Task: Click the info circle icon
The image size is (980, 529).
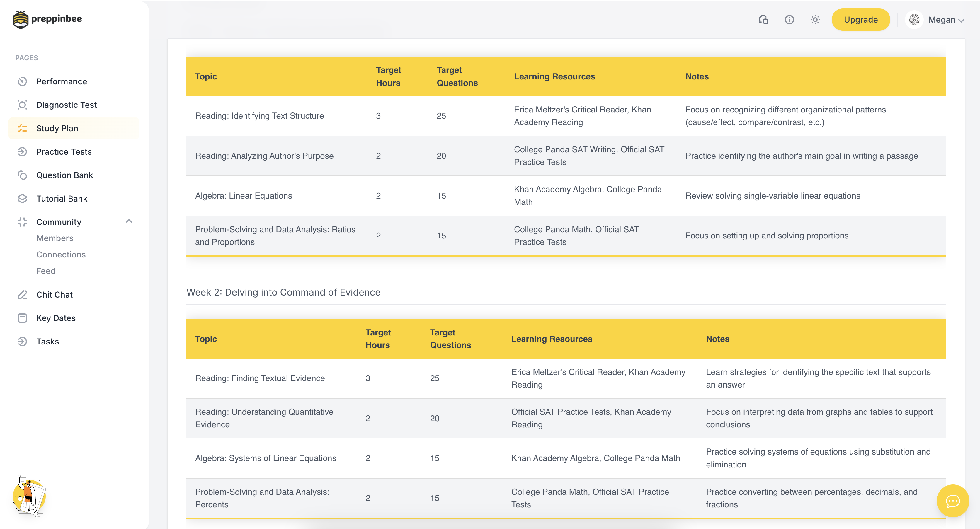Action: [789, 20]
